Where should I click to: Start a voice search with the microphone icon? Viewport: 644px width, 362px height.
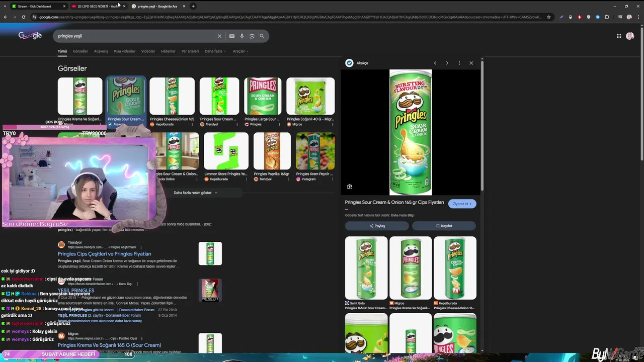point(242,36)
